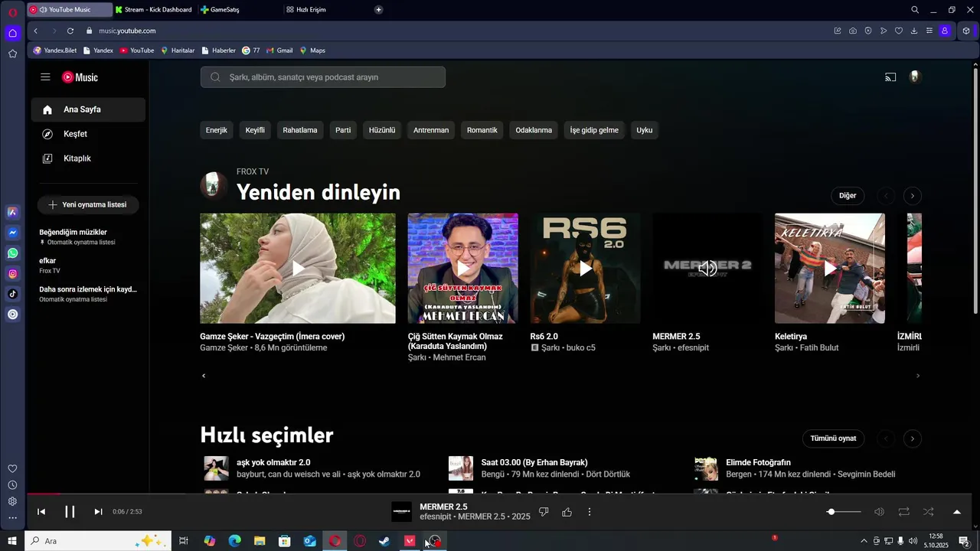Open Saat 03.00 (By Erhan Bayrak)

(x=534, y=462)
